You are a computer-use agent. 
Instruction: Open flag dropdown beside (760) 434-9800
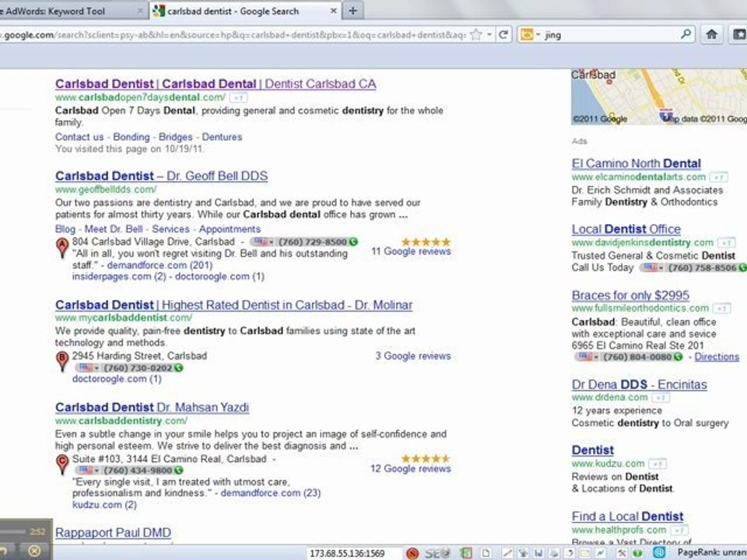pyautogui.click(x=89, y=471)
